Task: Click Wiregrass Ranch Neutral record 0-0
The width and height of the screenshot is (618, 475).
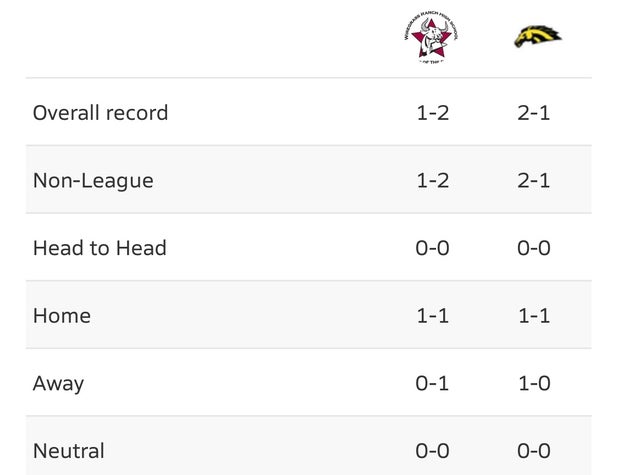Action: click(432, 451)
